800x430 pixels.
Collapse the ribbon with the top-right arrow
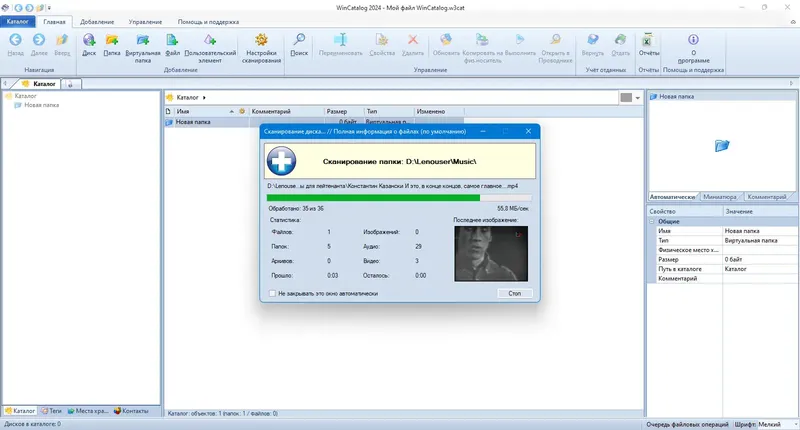[x=793, y=22]
